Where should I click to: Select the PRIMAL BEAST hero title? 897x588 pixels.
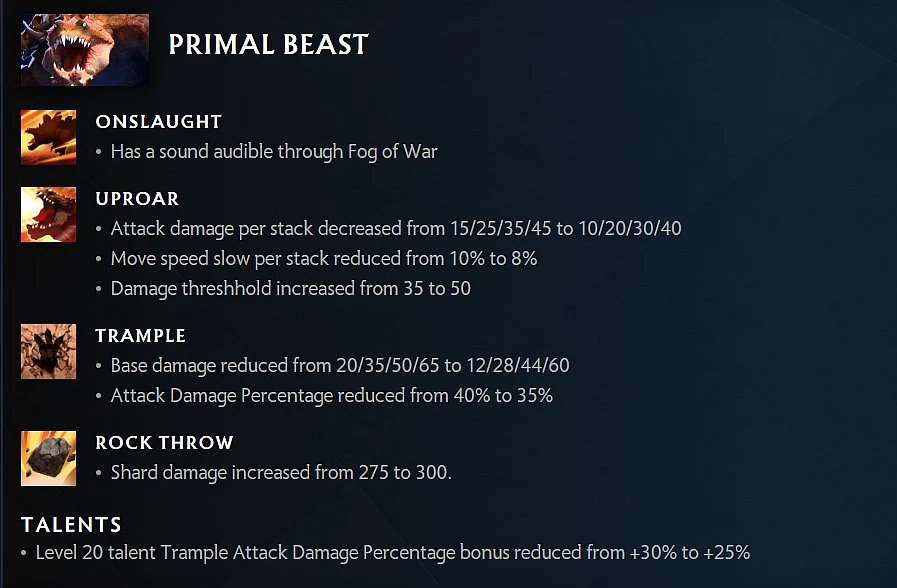pyautogui.click(x=268, y=45)
